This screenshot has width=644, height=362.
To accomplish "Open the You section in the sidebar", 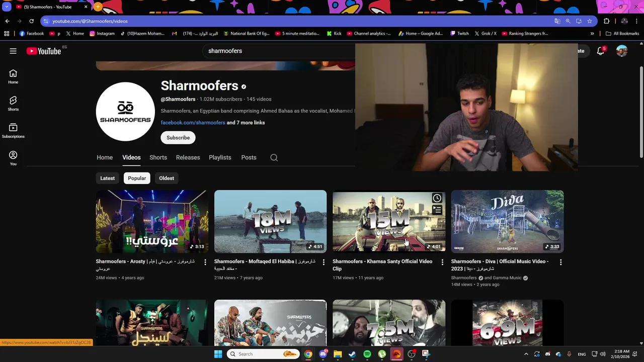I will (x=13, y=158).
